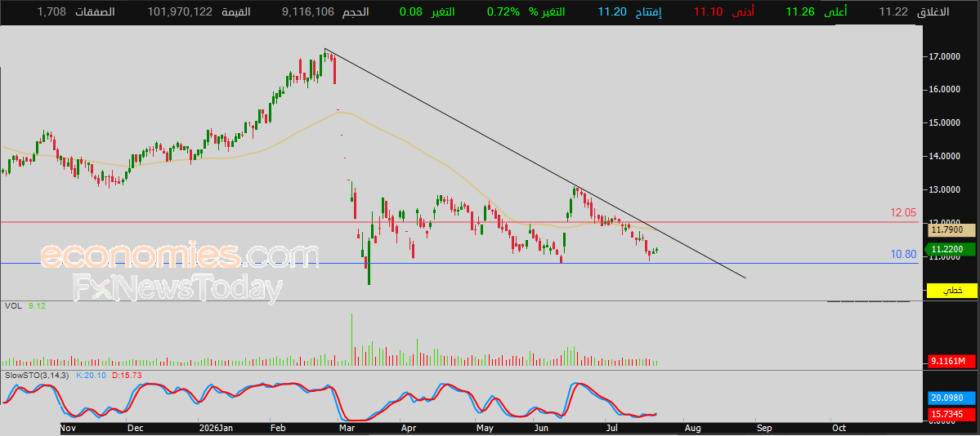This screenshot has height=436, width=980.
Task: Click the 2026Jan label on time axis
Action: (216, 429)
